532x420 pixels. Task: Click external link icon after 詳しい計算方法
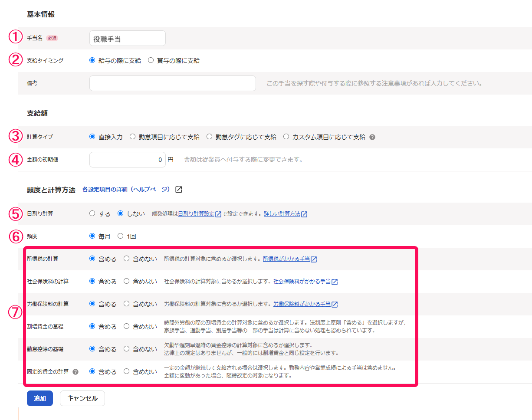point(304,214)
